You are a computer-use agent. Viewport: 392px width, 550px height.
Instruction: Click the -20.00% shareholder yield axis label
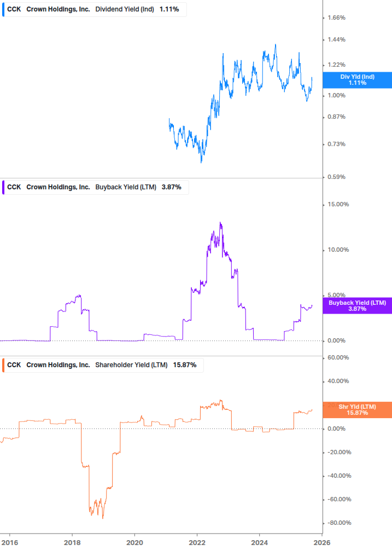[339, 453]
